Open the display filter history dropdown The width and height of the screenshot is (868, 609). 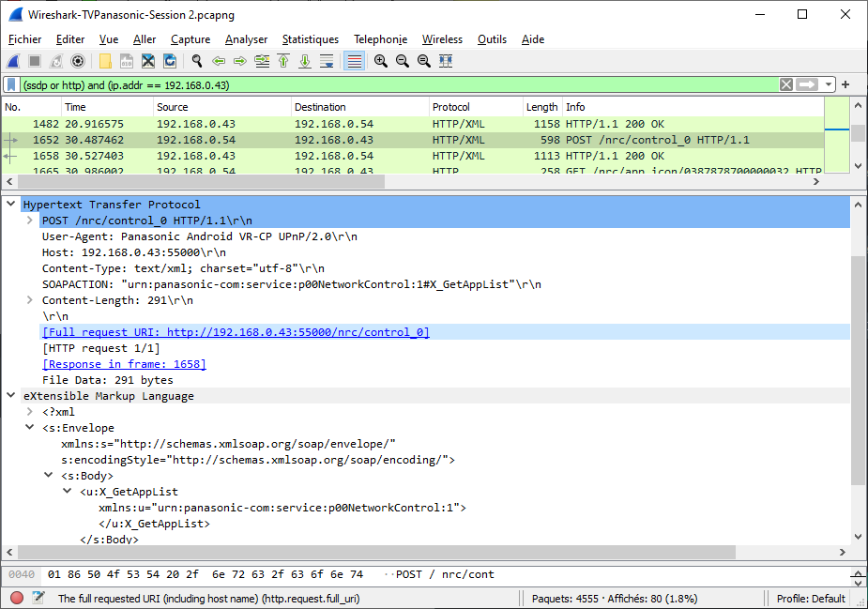829,84
